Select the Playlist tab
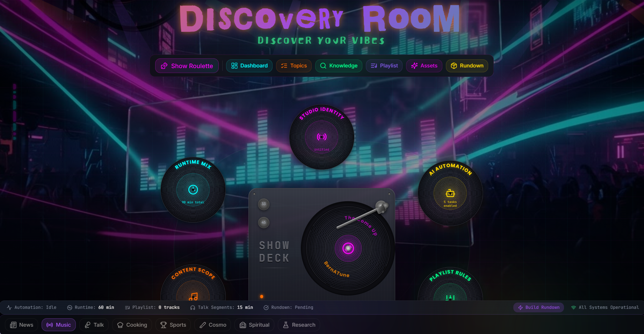644x334 pixels. pos(384,66)
